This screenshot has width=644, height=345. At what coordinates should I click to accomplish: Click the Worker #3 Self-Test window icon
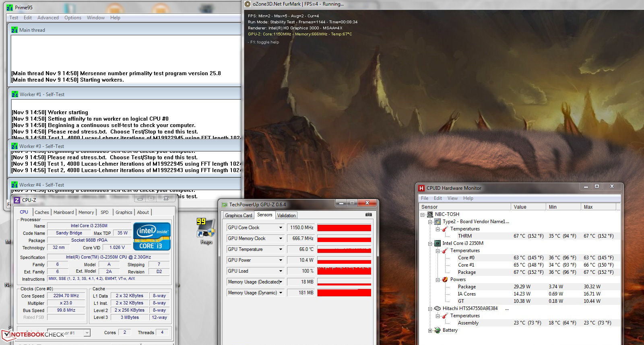coord(14,146)
